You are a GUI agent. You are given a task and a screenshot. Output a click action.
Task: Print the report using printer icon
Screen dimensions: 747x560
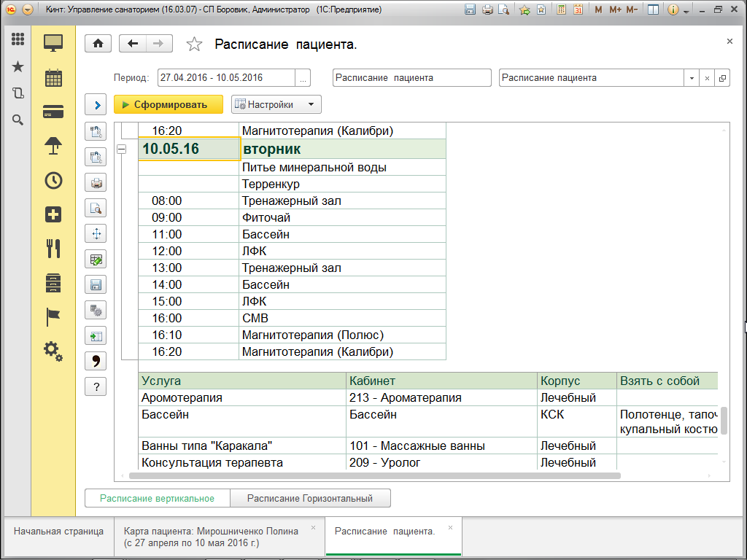[96, 182]
